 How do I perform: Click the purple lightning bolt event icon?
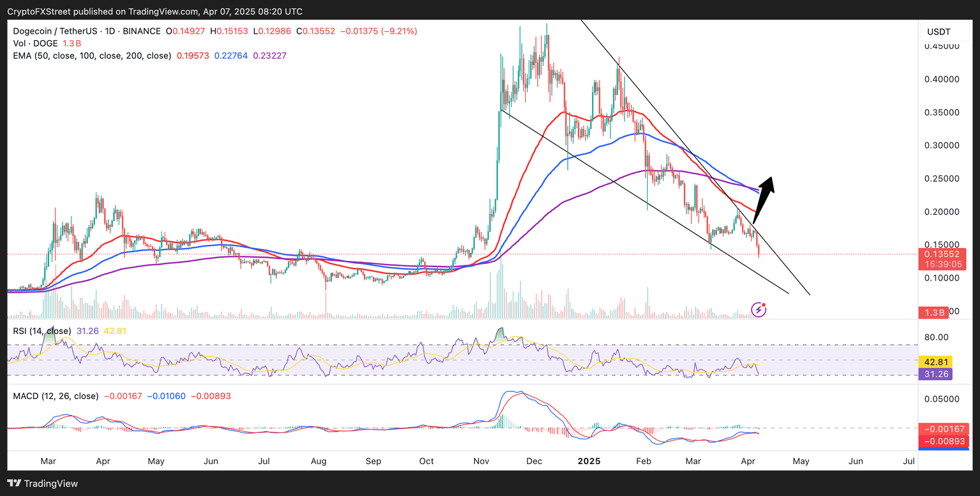(759, 310)
